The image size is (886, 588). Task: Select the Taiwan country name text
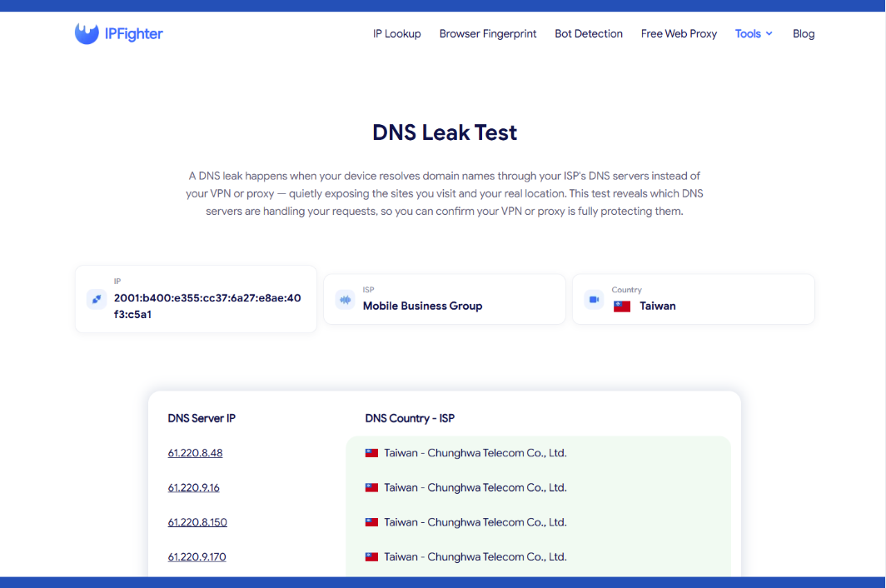(x=657, y=306)
